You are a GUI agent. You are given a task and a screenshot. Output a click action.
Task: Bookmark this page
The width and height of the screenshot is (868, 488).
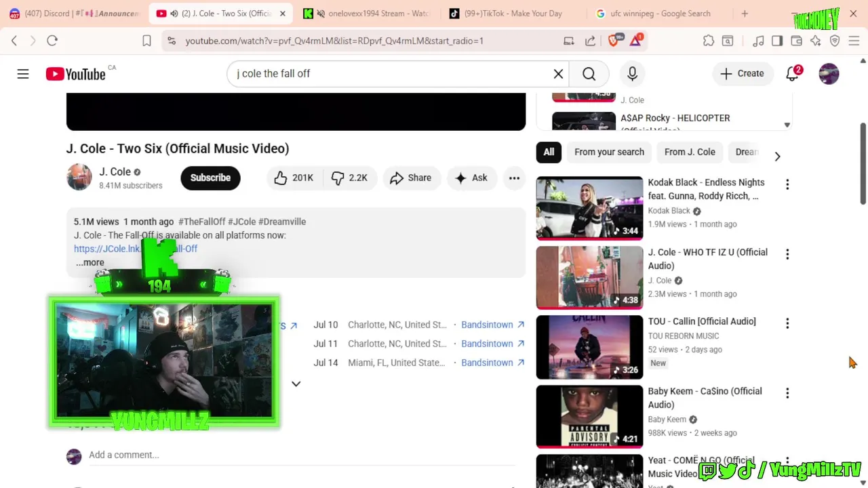[x=146, y=41]
